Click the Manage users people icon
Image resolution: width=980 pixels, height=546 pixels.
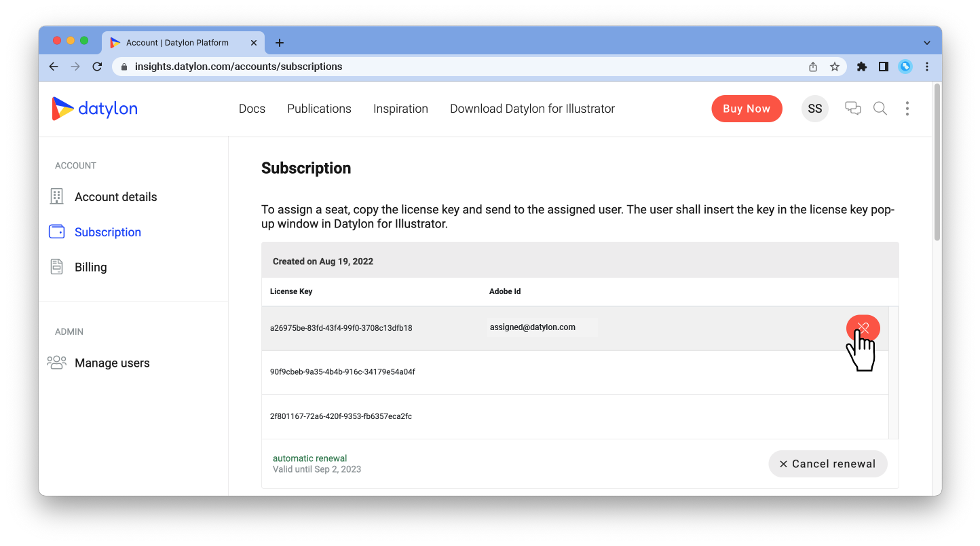pyautogui.click(x=57, y=362)
